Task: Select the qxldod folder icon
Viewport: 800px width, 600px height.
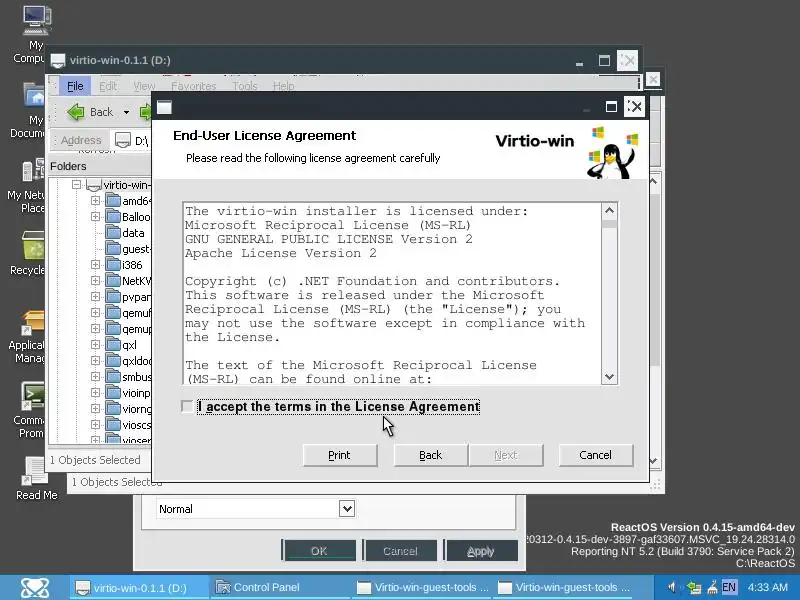Action: pyautogui.click(x=113, y=360)
